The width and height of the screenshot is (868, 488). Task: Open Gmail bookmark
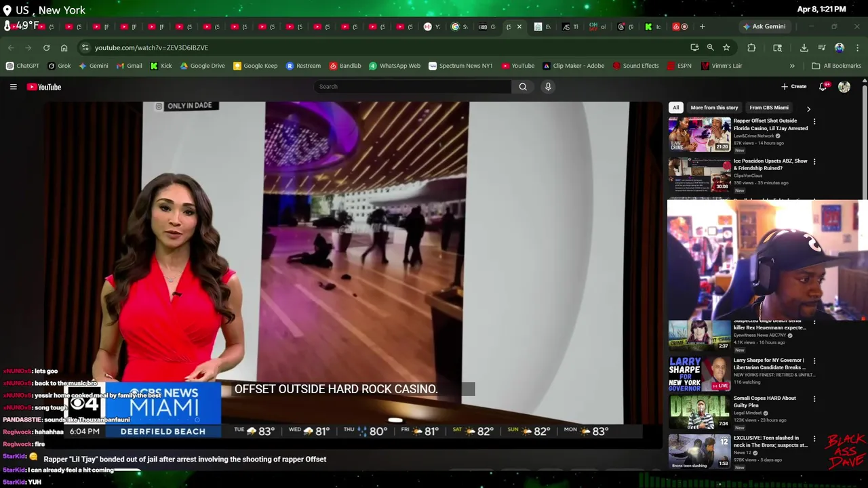click(x=129, y=66)
